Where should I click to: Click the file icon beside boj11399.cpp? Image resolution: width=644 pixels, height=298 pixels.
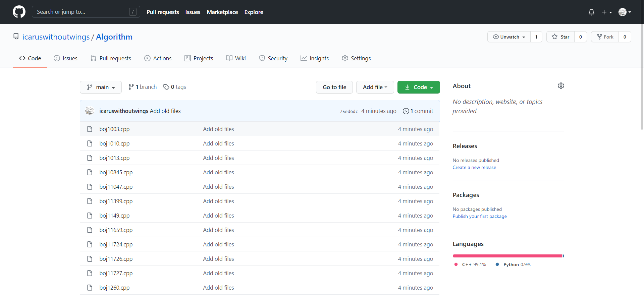pos(90,201)
